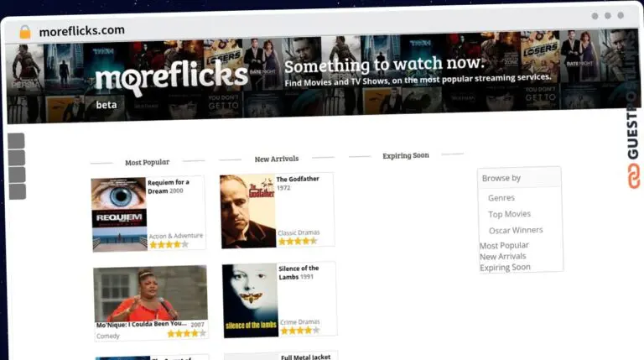644x360 pixels.
Task: Click the top gray sidebar square
Action: coord(17,141)
